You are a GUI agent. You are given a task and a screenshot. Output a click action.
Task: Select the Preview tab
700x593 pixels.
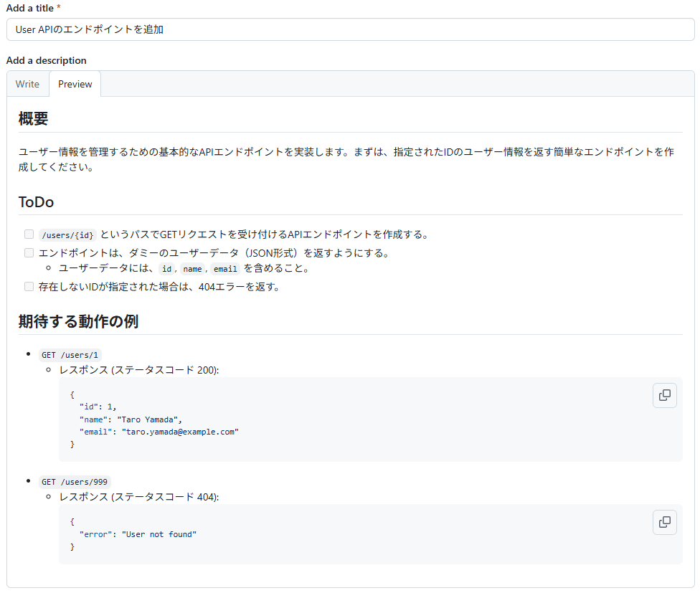[x=75, y=84]
